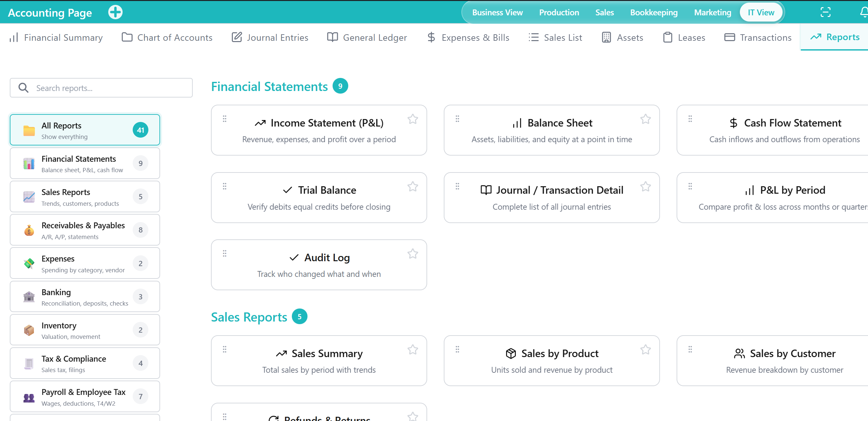This screenshot has width=868, height=421.
Task: Select All Reports category
Action: click(x=85, y=130)
